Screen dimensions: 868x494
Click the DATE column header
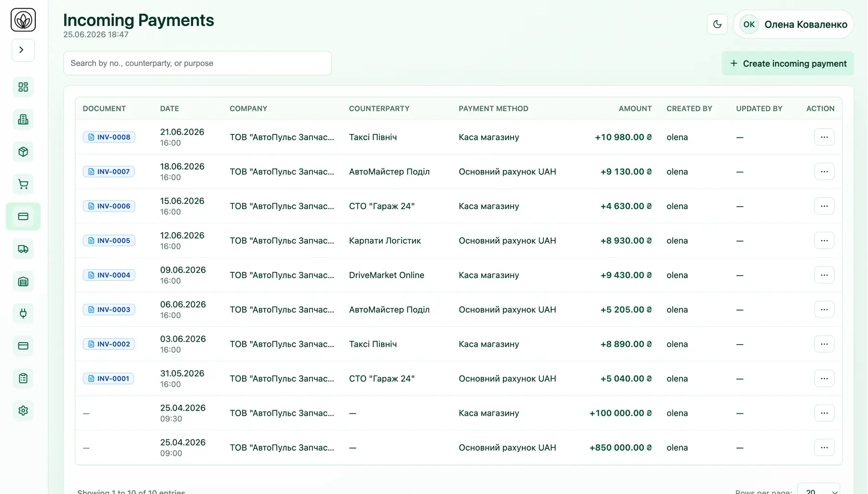tap(169, 108)
